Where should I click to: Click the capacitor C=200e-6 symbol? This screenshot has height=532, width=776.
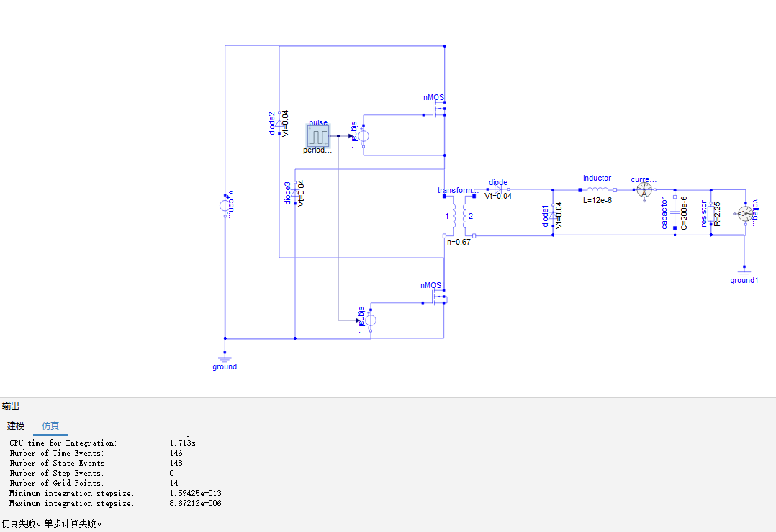point(675,213)
